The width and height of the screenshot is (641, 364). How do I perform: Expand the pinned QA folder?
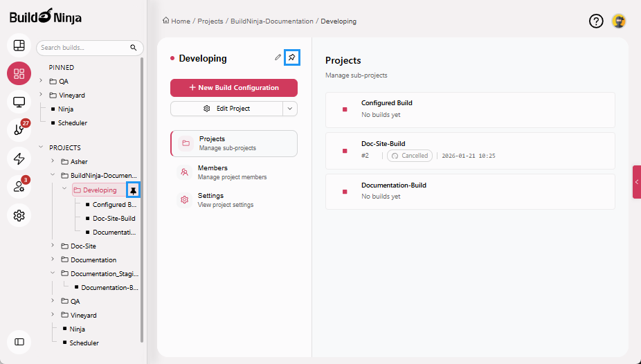(x=41, y=81)
